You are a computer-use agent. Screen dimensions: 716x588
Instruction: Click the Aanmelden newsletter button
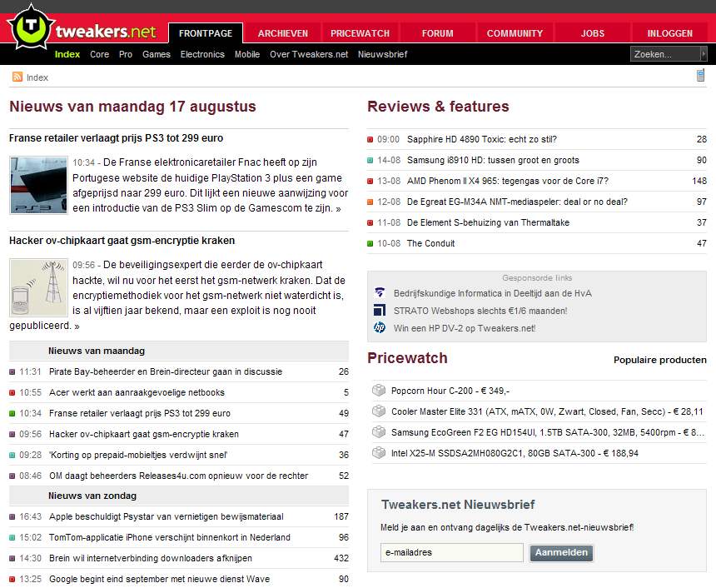[x=561, y=553]
